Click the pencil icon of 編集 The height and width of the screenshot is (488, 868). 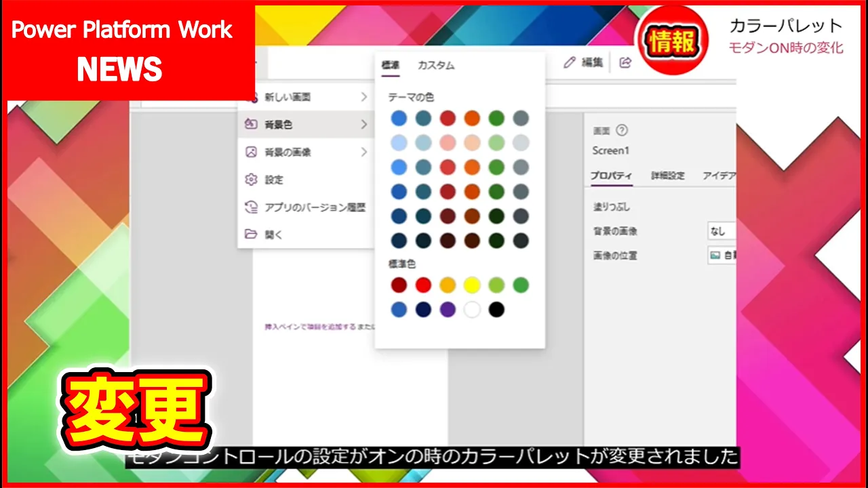[x=570, y=62]
